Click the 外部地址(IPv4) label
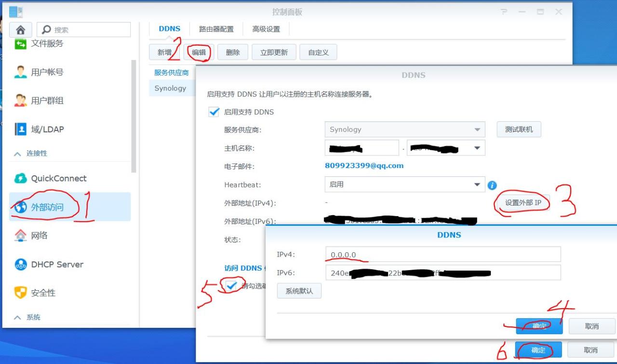This screenshot has width=617, height=364. coord(250,203)
